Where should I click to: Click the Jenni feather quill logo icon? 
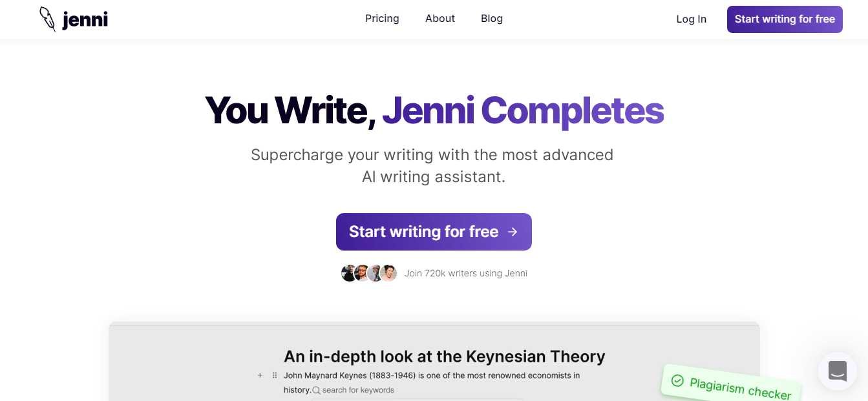point(47,19)
